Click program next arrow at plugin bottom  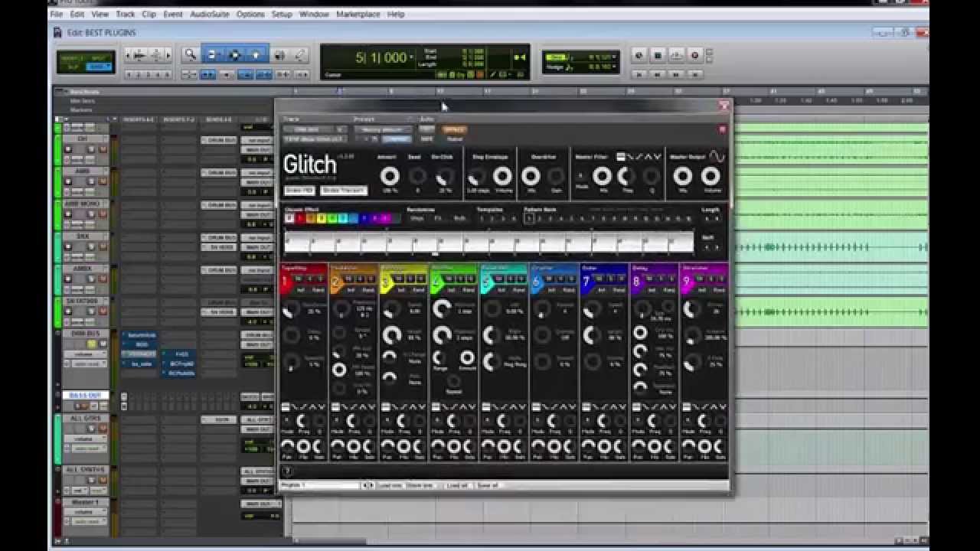click(371, 485)
